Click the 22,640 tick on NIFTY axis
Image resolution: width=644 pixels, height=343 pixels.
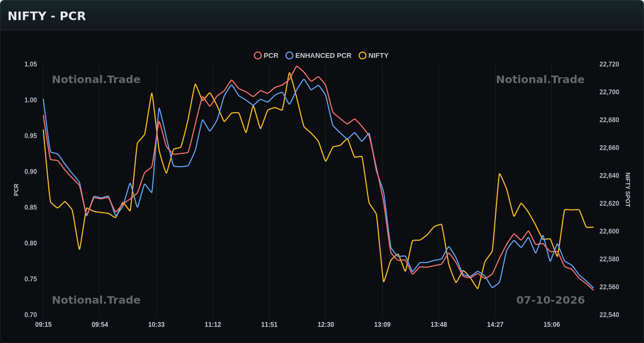609,176
